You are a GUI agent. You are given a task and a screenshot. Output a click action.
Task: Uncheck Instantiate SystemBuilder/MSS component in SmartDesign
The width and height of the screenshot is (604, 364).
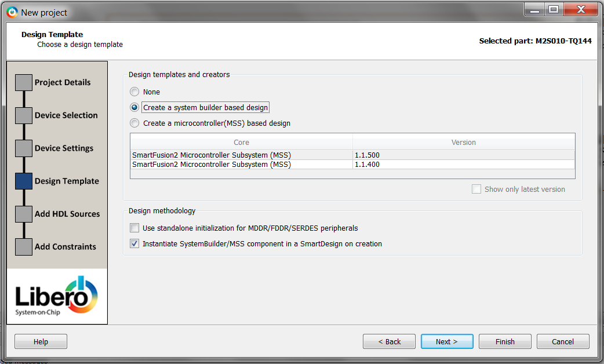click(134, 244)
